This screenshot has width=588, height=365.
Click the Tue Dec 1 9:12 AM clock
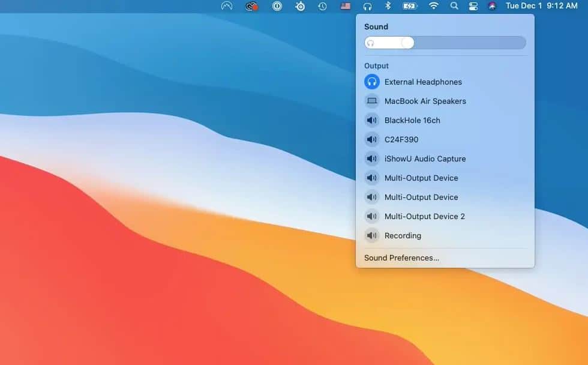coord(541,5)
